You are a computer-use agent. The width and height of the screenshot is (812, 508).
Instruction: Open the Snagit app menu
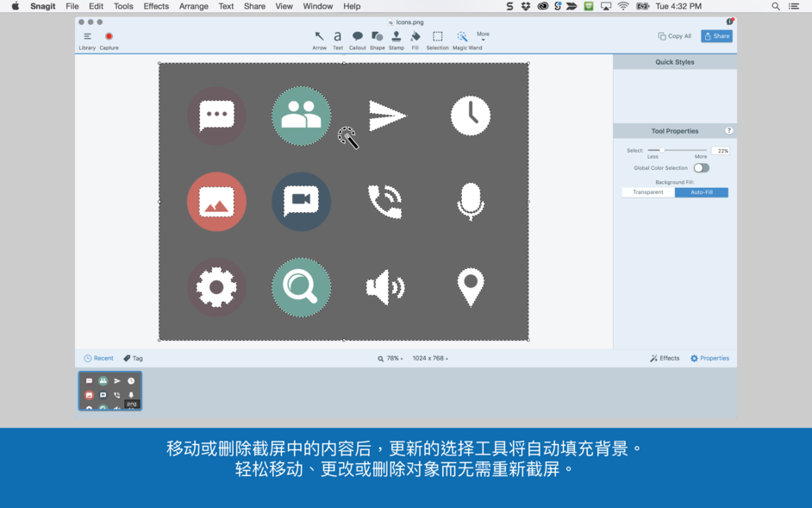[x=43, y=6]
